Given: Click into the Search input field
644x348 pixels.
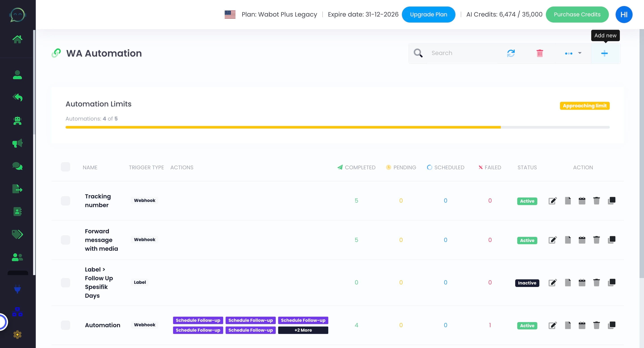Looking at the screenshot, I should (462, 53).
